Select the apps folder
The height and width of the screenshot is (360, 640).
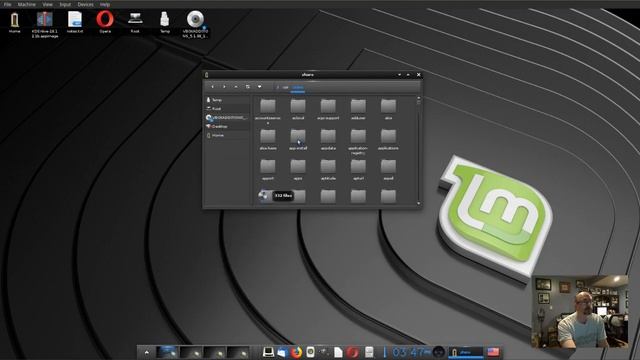[x=298, y=170]
